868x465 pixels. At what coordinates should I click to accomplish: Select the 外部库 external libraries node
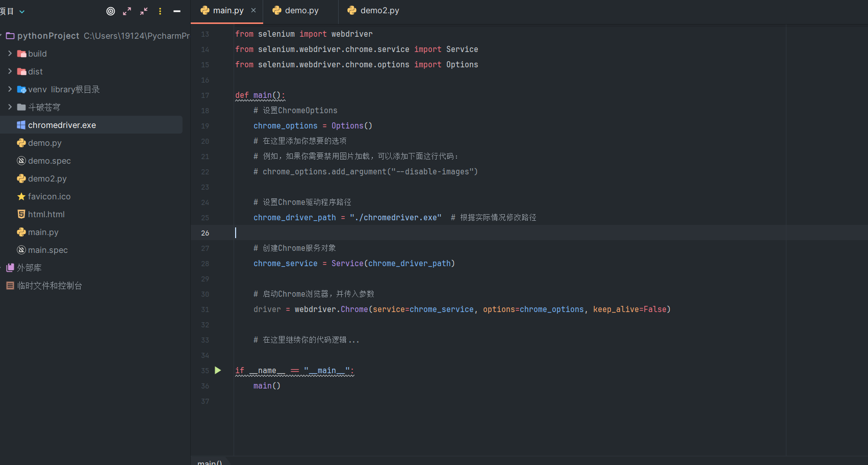click(x=30, y=268)
